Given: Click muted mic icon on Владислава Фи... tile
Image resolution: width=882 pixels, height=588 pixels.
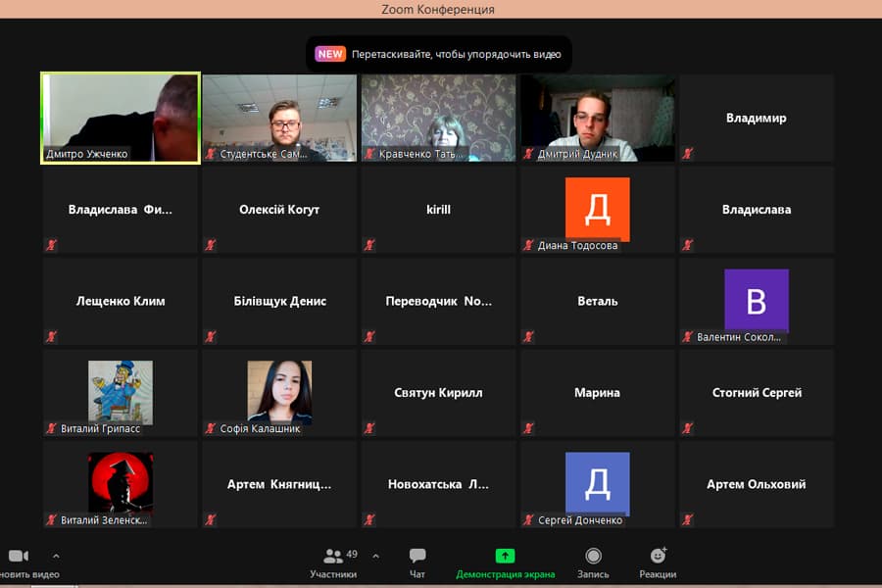Looking at the screenshot, I should [x=51, y=245].
